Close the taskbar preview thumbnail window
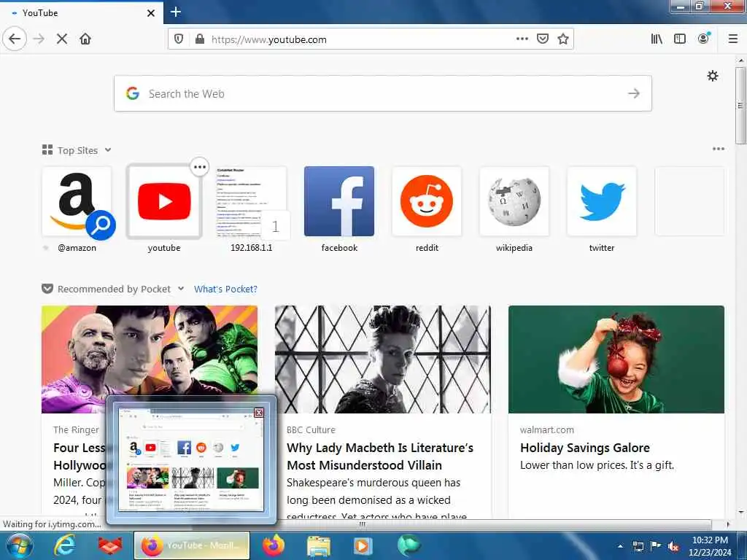The image size is (747, 560). [259, 413]
